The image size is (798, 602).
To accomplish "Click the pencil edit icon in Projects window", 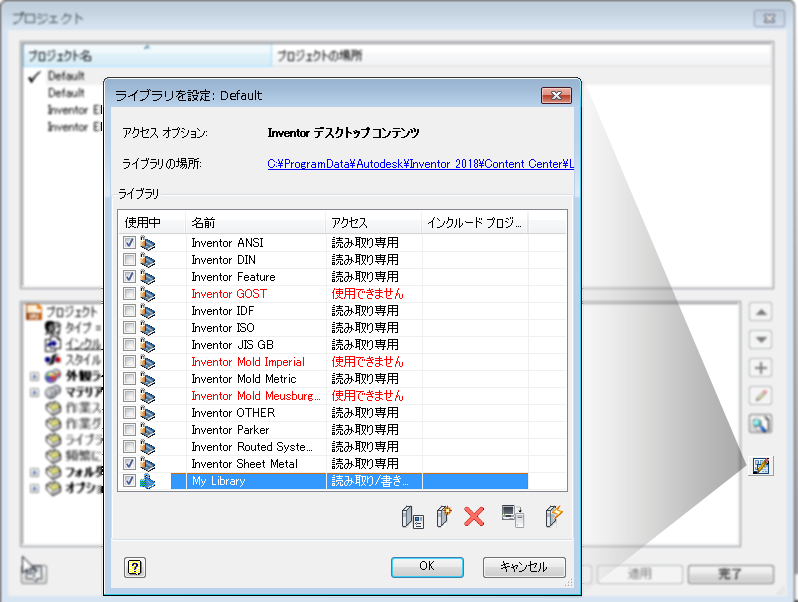I will [x=761, y=395].
